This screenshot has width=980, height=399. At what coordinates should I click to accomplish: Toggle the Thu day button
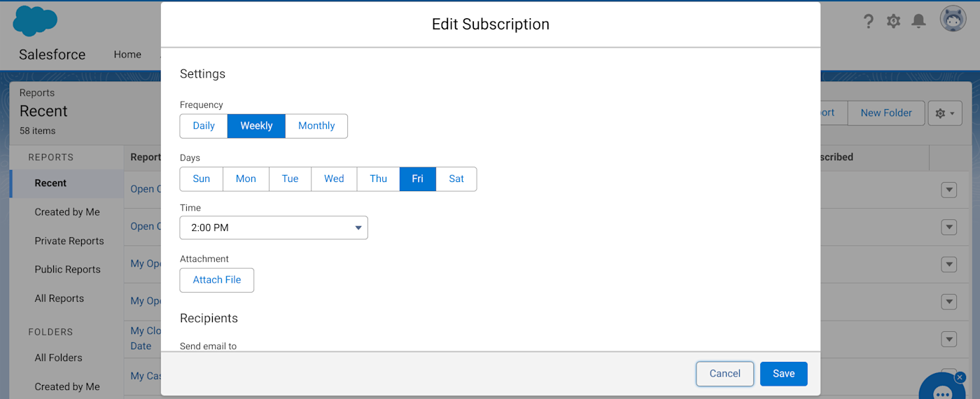tap(379, 178)
